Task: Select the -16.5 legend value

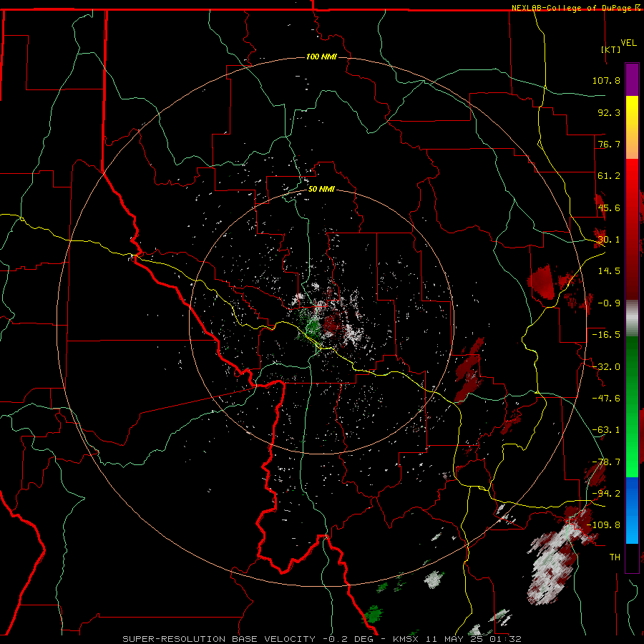Action: (x=606, y=335)
